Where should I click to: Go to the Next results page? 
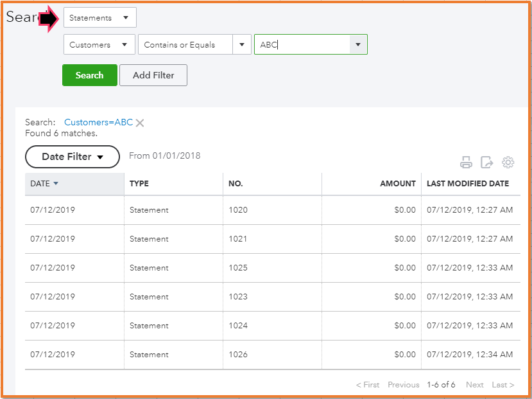pyautogui.click(x=475, y=385)
